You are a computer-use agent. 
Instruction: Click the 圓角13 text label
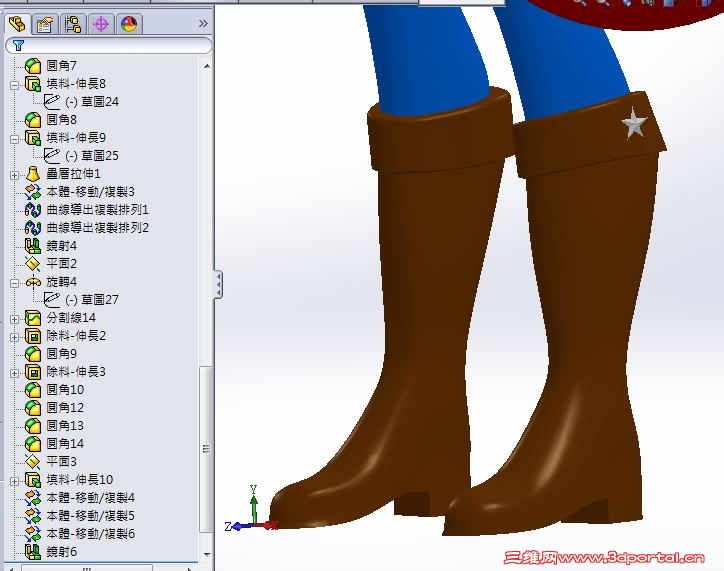[65, 426]
